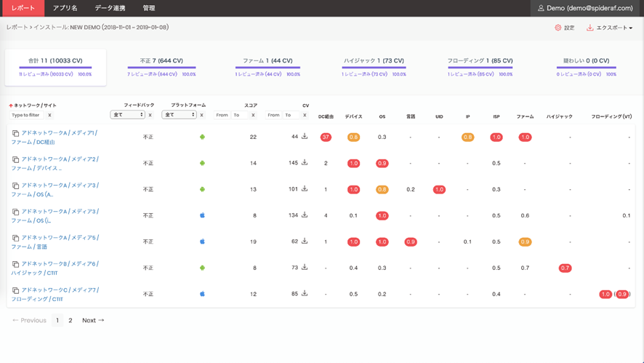644x363 pixels.
Task: Open the データ連携 menu
Action: tap(110, 8)
